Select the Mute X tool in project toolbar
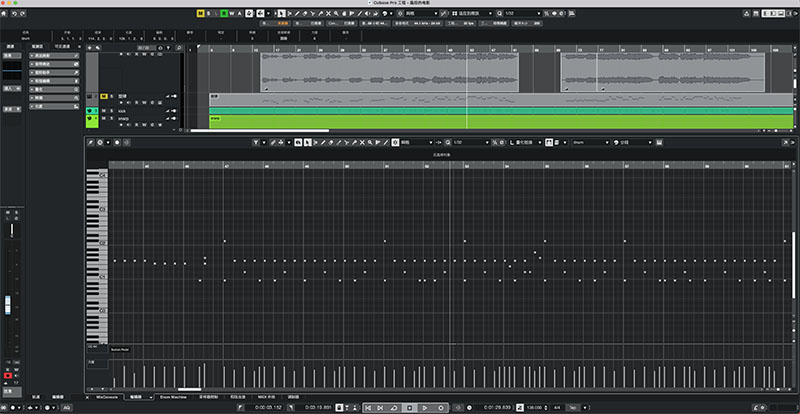Screen dimensions: 800x414 point(328,13)
